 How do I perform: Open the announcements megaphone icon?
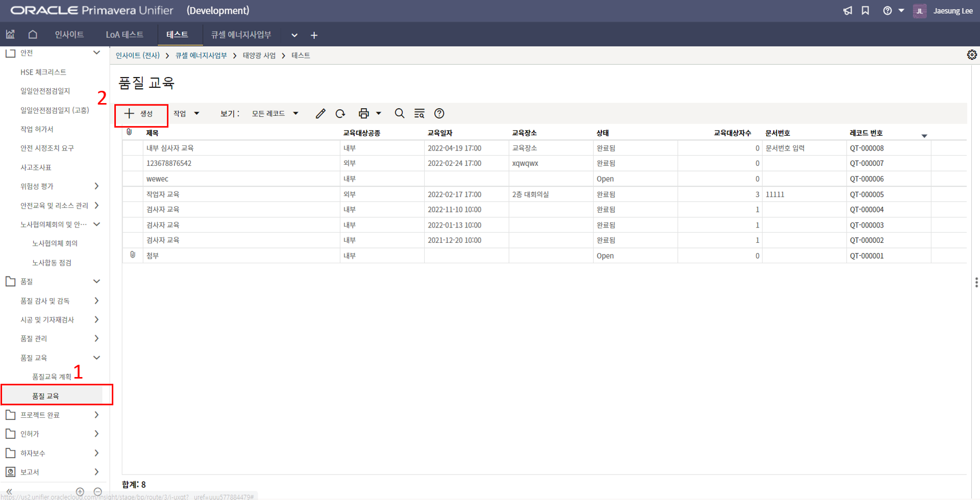[x=847, y=11]
